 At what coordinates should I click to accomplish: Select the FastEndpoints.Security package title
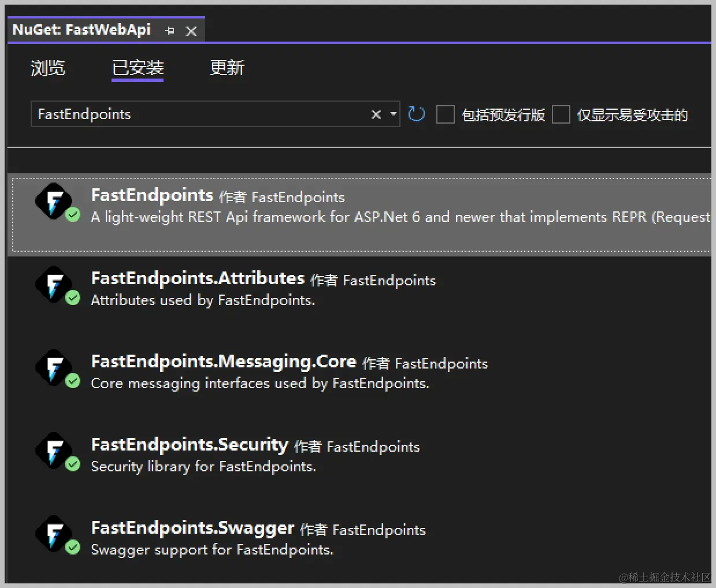190,445
